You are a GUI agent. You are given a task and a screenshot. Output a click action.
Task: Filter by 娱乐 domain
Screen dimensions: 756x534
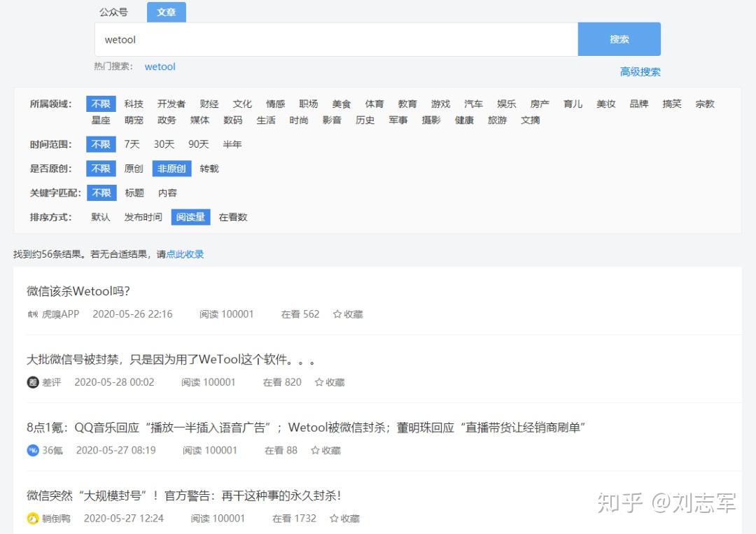(506, 104)
